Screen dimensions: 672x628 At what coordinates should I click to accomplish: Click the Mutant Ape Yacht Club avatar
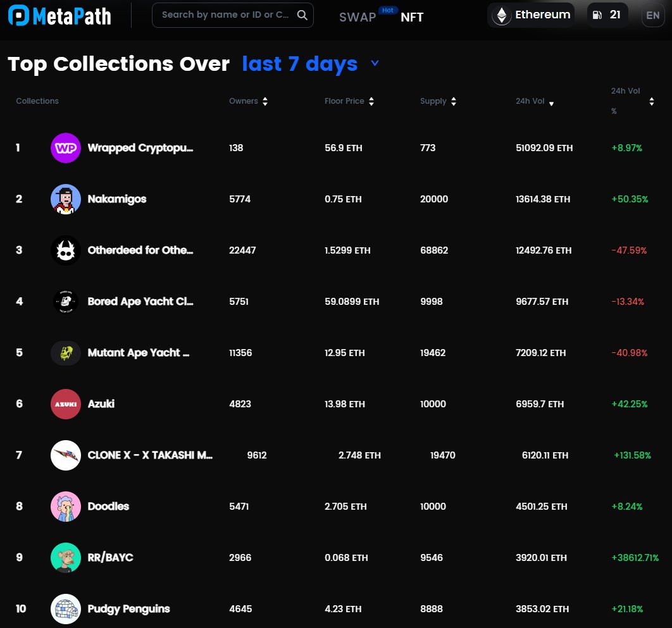point(66,352)
